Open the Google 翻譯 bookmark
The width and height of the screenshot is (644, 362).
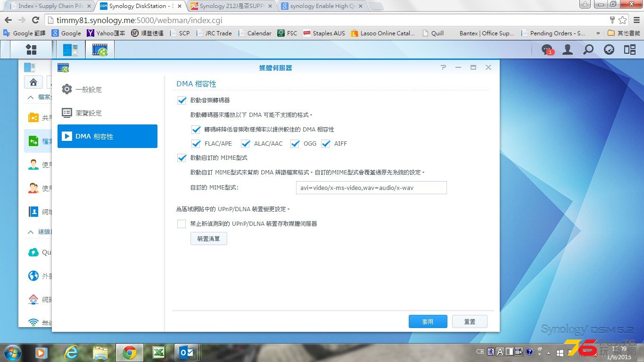[25, 33]
